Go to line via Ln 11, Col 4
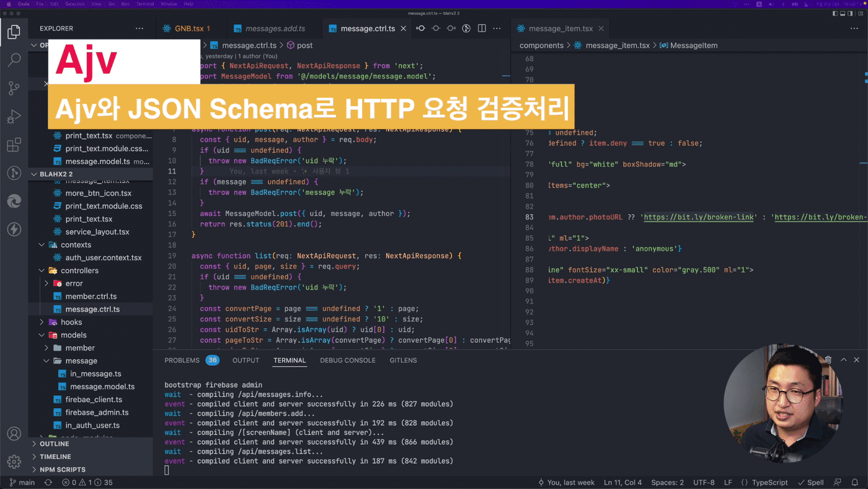Image resolution: width=868 pixels, height=489 pixels. (623, 482)
